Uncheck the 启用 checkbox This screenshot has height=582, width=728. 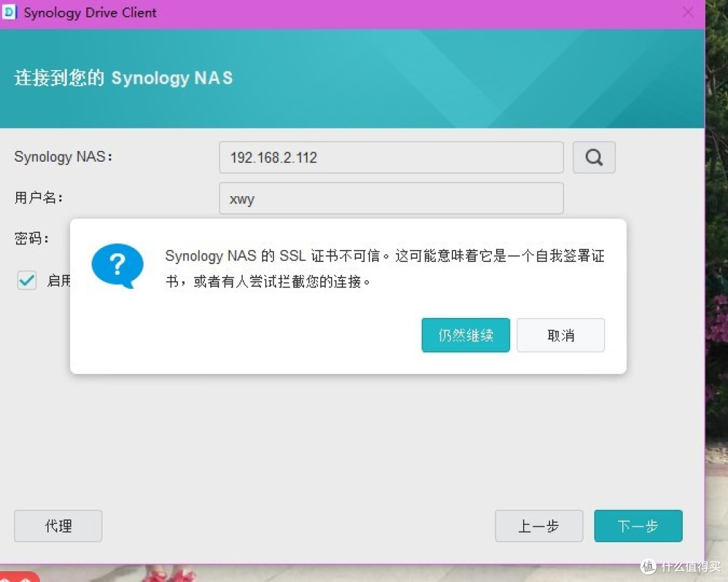[x=26, y=280]
